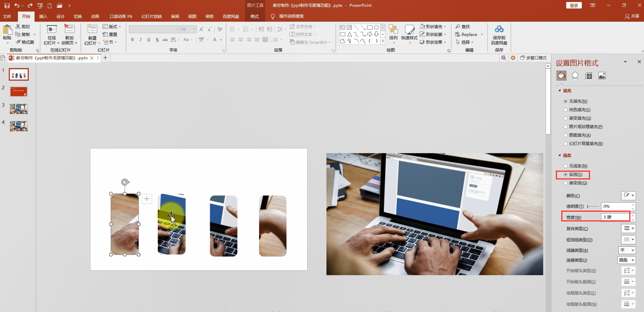This screenshot has width=644, height=312.
Task: Click the Login (登录) button
Action: tap(574, 5)
